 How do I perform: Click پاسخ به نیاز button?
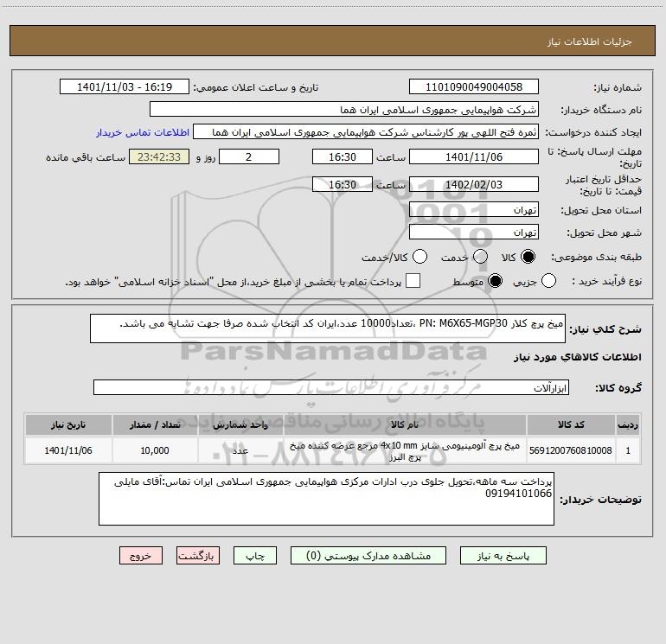click(503, 556)
